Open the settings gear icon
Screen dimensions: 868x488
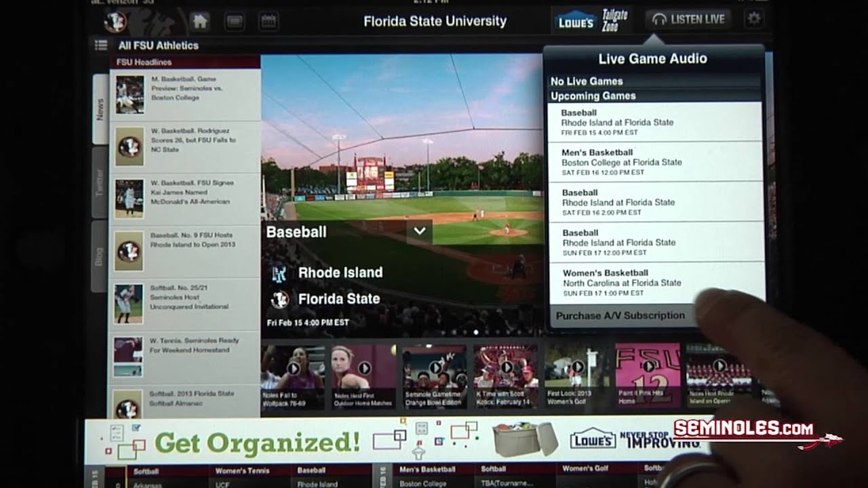tap(754, 19)
